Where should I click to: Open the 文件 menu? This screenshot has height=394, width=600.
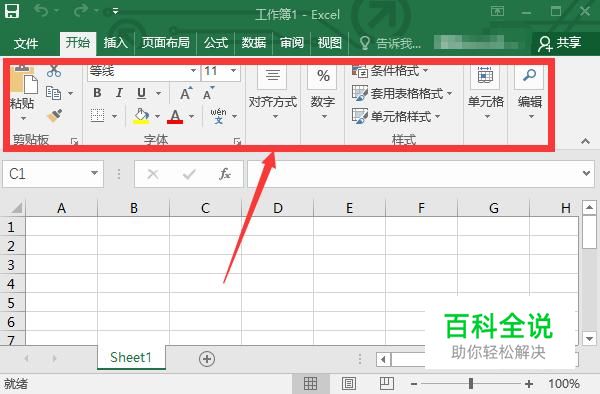tap(26, 43)
